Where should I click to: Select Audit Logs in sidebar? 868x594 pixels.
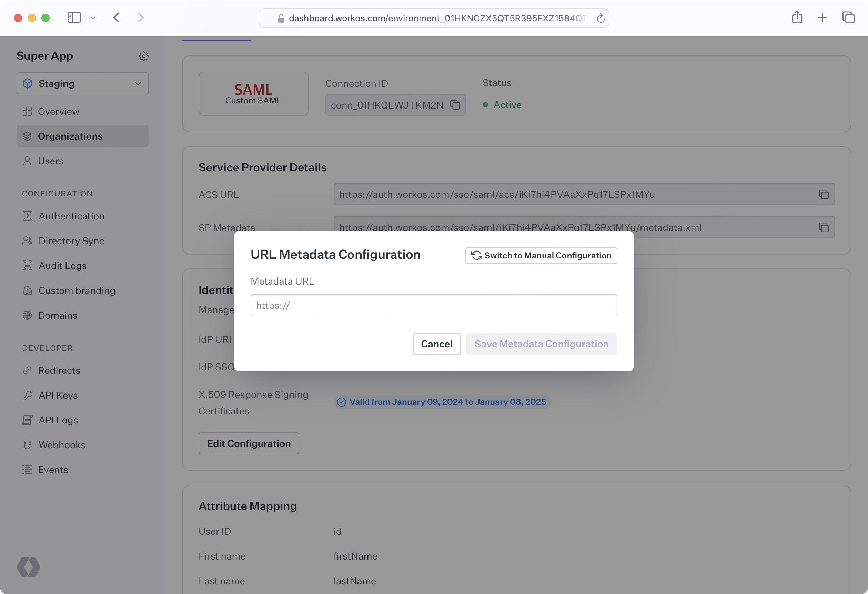(62, 265)
